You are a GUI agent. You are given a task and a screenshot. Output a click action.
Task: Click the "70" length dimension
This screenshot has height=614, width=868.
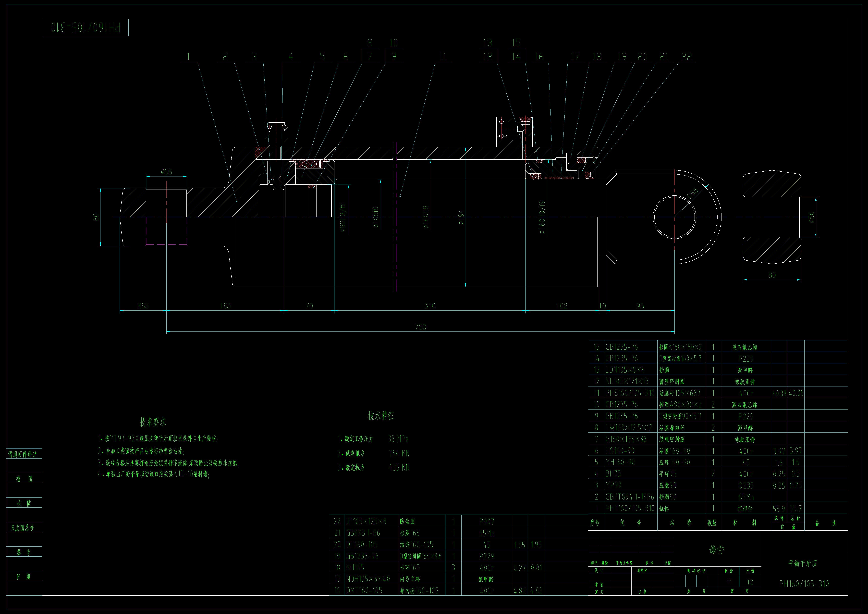pos(309,306)
